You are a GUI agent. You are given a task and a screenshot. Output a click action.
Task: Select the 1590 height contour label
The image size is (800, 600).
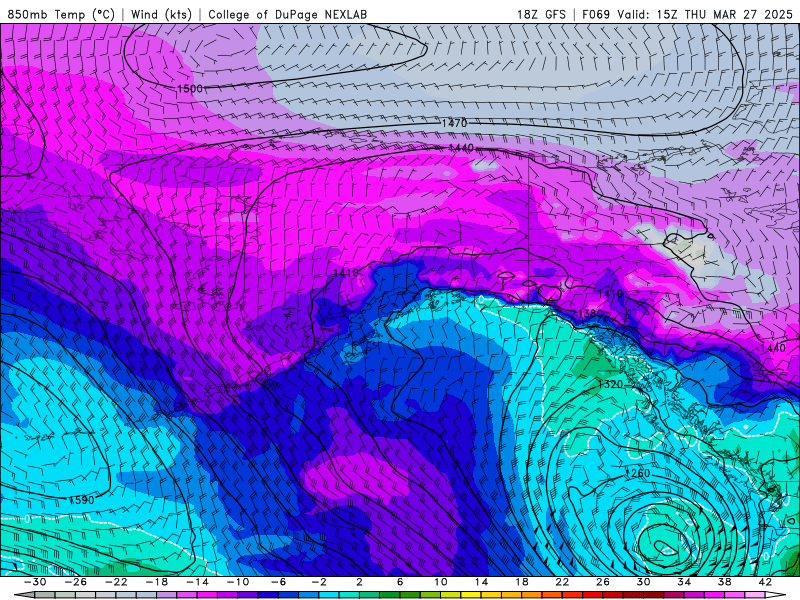click(x=82, y=500)
